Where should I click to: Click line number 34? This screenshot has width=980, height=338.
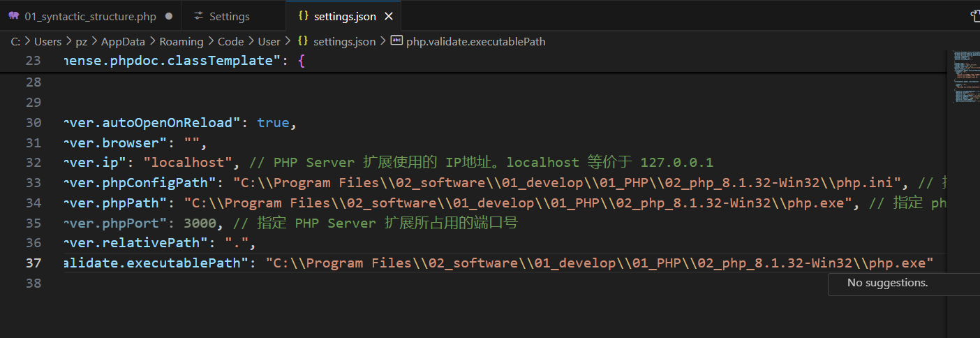point(33,203)
